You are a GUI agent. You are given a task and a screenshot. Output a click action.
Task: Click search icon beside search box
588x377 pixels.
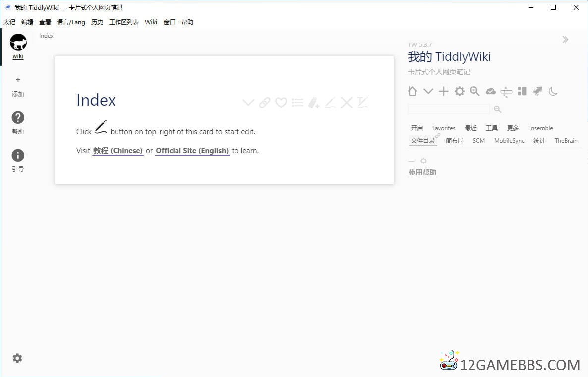pos(498,109)
